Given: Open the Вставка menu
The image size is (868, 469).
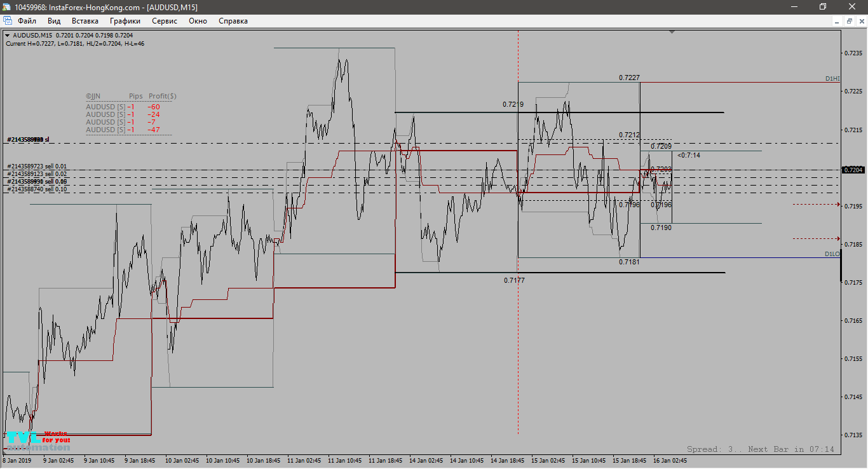Looking at the screenshot, I should click(85, 21).
